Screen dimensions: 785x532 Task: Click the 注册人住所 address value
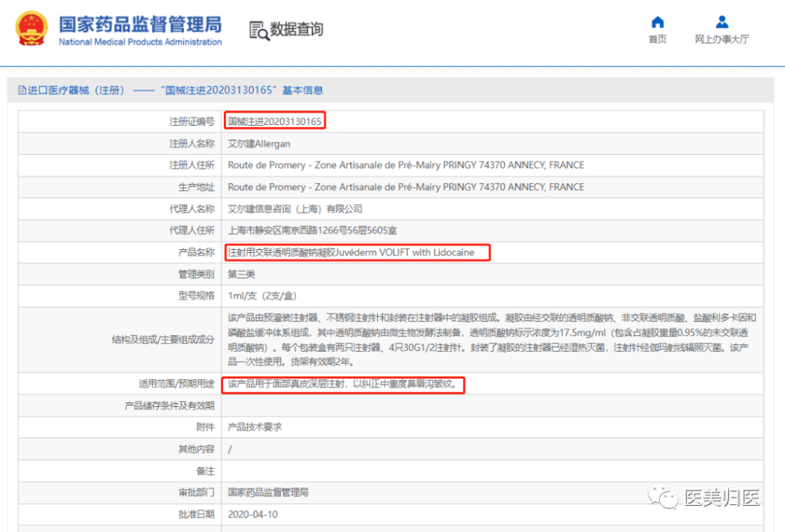click(406, 165)
